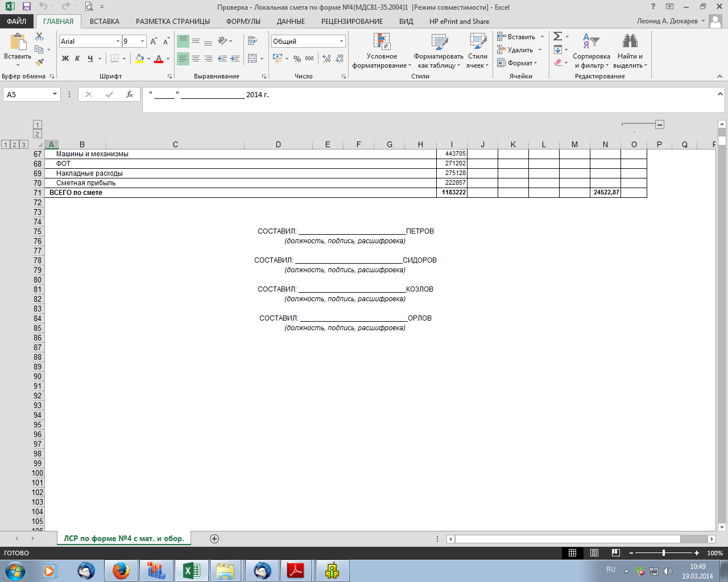Select the Format Painter brush
Screen dimensions: 728x582
pyautogui.click(x=39, y=63)
